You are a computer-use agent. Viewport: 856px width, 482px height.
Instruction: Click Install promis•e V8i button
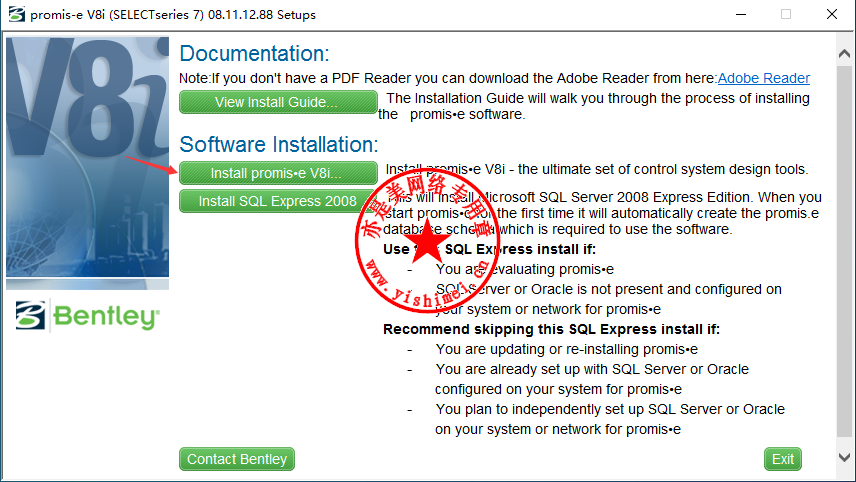coord(278,173)
